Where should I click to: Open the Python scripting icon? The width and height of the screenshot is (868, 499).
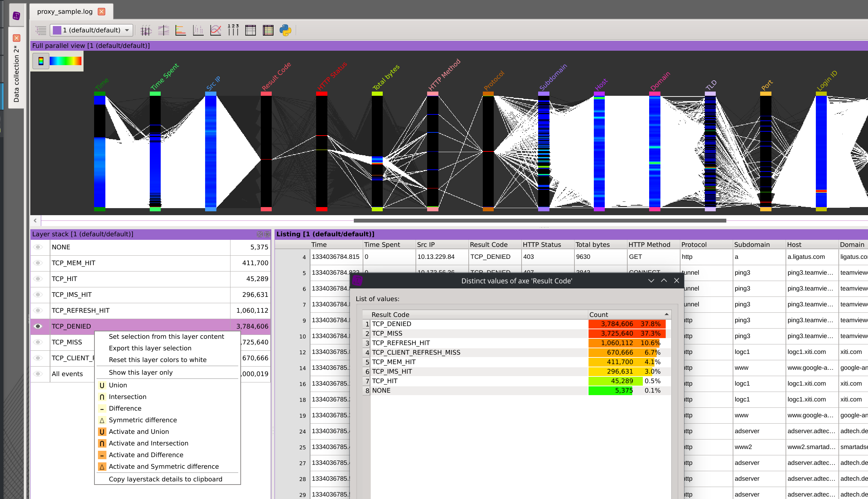[285, 30]
